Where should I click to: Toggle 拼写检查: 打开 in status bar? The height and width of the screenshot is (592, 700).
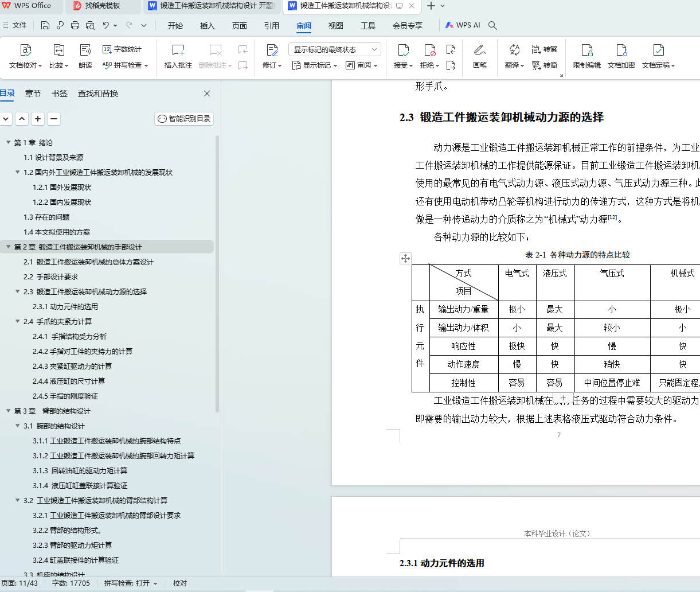click(131, 583)
